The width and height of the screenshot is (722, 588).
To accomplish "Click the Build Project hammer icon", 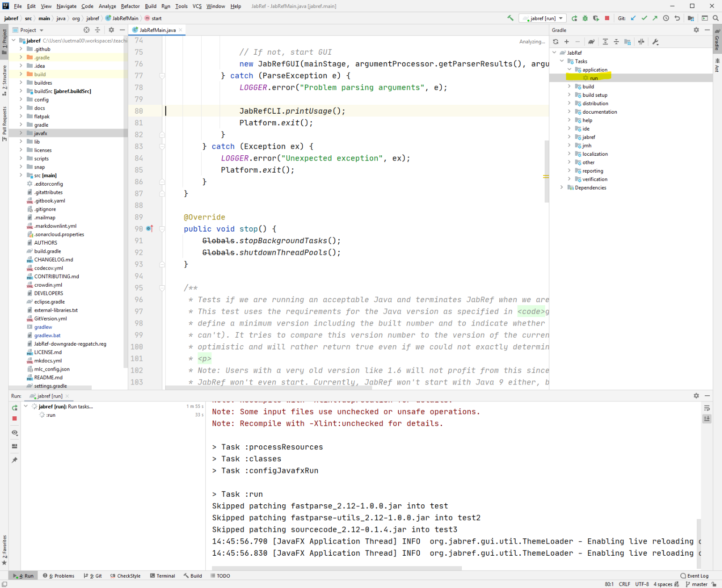I will (510, 18).
